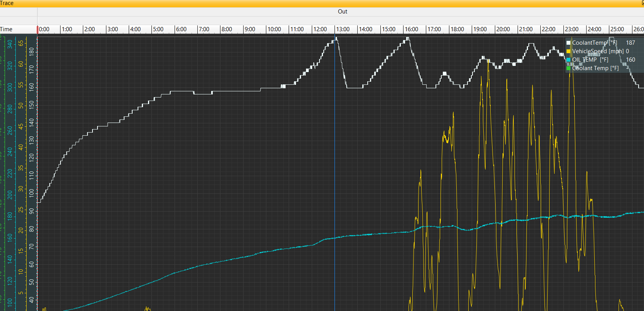This screenshot has height=311, width=644.
Task: Click the yellow VehicleSpeed legend swatch
Action: click(x=568, y=51)
